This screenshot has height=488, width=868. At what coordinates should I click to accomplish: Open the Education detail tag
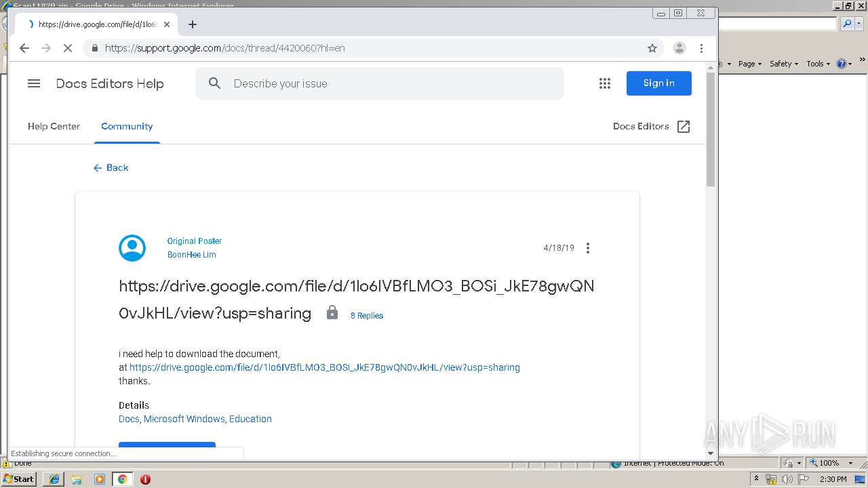click(x=250, y=419)
